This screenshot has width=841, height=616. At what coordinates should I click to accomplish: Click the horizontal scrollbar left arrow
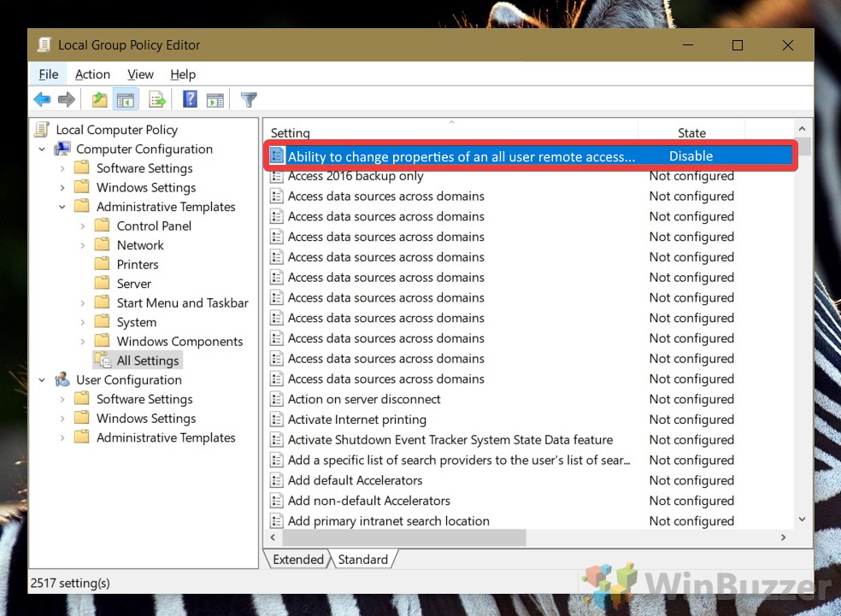273,537
